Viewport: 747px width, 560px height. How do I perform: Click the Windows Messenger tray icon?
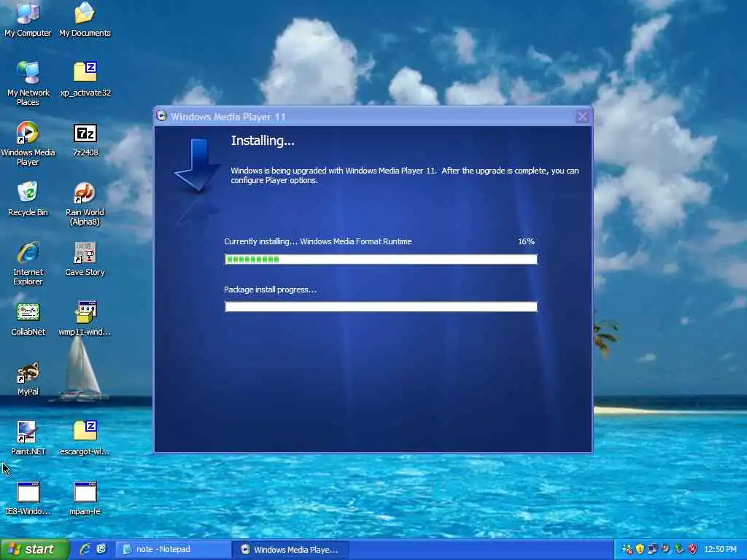[627, 550]
